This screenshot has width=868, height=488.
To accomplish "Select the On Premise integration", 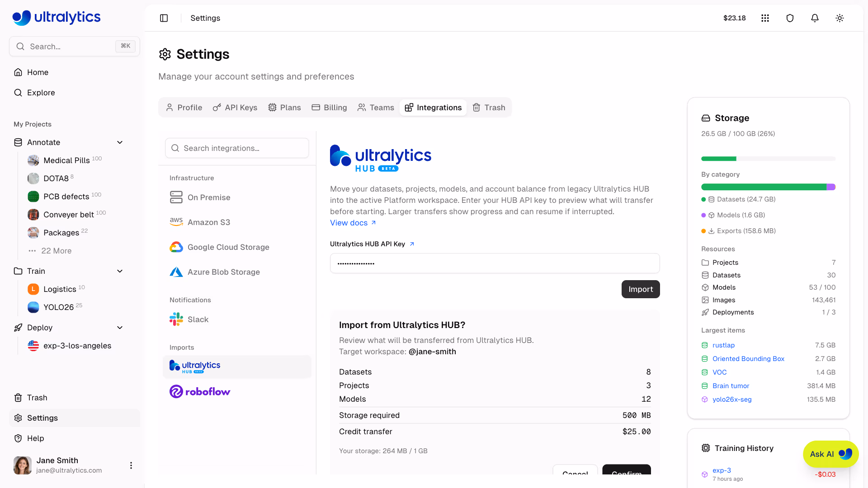I will tap(237, 197).
